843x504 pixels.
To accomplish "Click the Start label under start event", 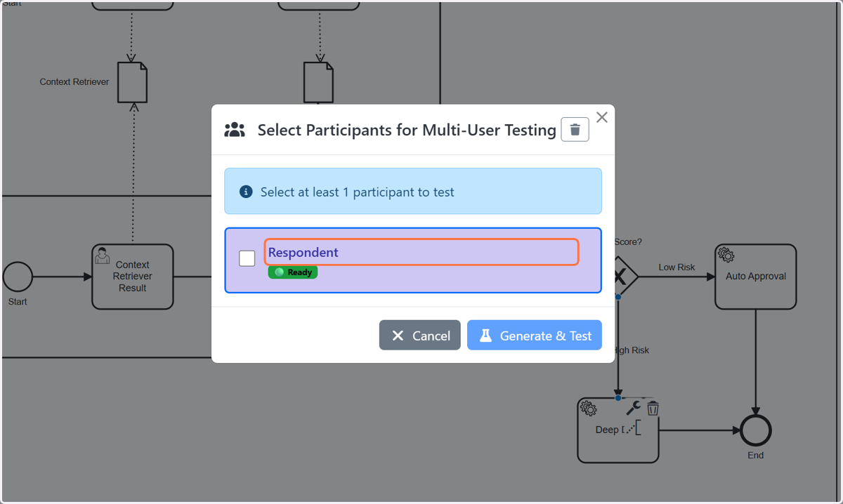I will coord(18,302).
